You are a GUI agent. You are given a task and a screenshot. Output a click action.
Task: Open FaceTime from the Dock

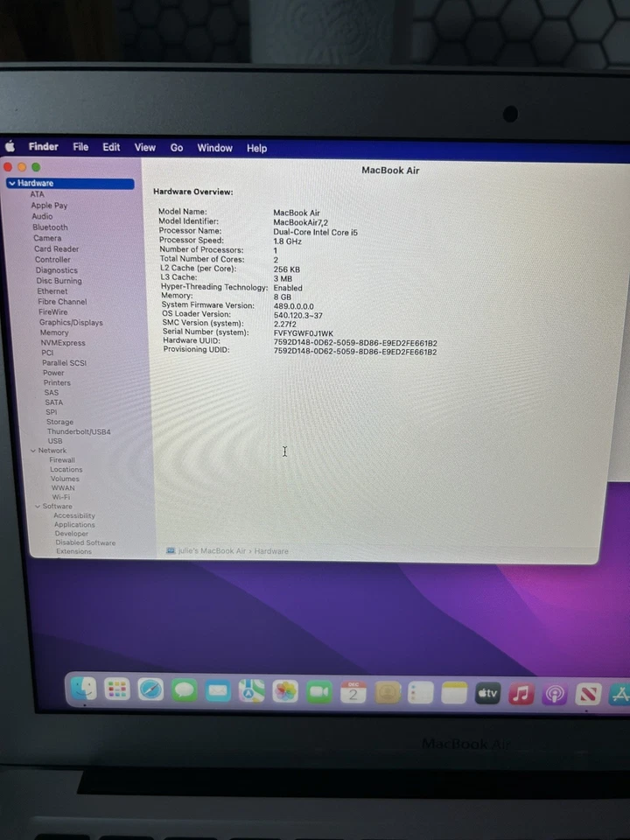[x=318, y=692]
